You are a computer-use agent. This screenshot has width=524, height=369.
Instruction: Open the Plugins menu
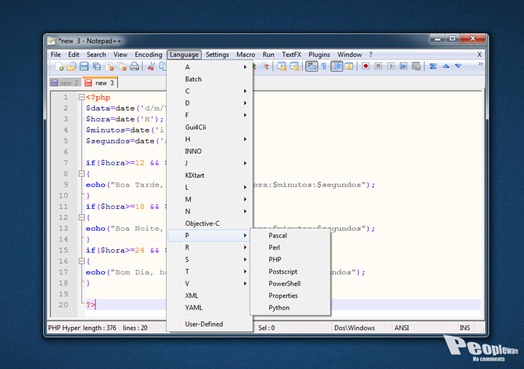[319, 54]
